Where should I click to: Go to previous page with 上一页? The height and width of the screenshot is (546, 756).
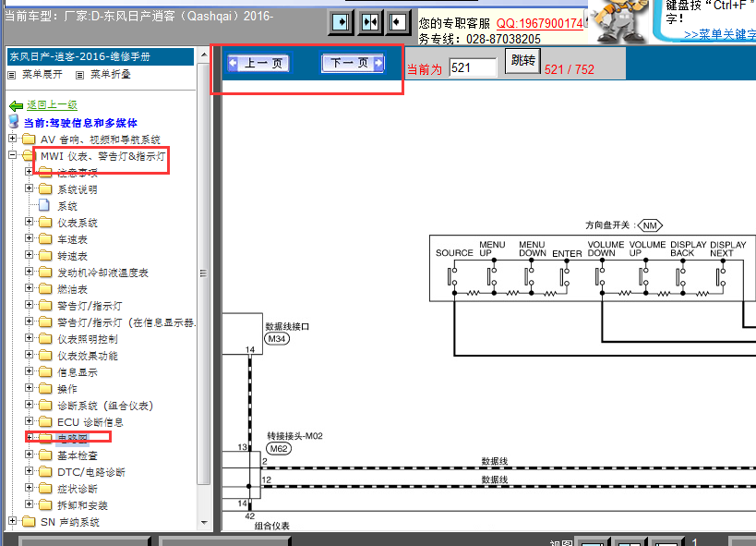(x=258, y=63)
